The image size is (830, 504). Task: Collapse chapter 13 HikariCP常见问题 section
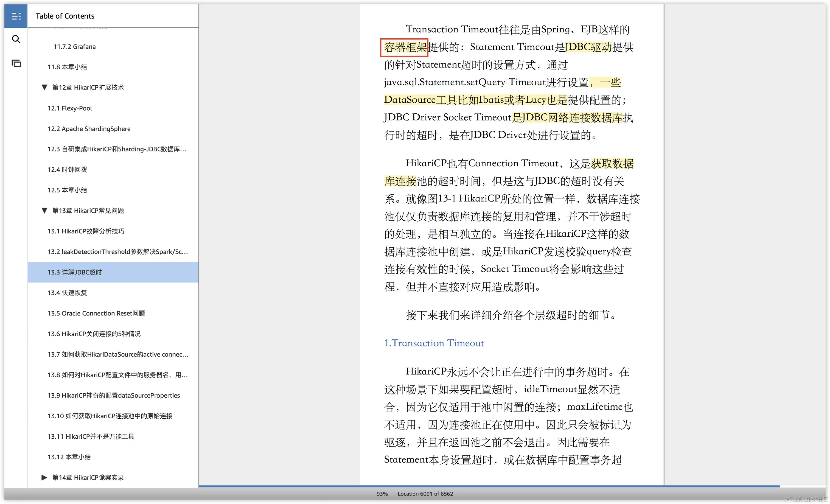pyautogui.click(x=44, y=211)
